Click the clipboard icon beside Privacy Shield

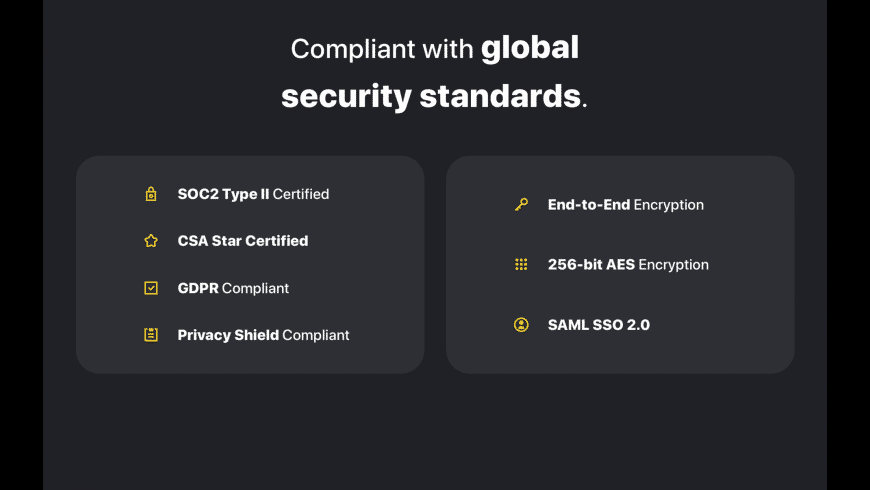click(151, 335)
